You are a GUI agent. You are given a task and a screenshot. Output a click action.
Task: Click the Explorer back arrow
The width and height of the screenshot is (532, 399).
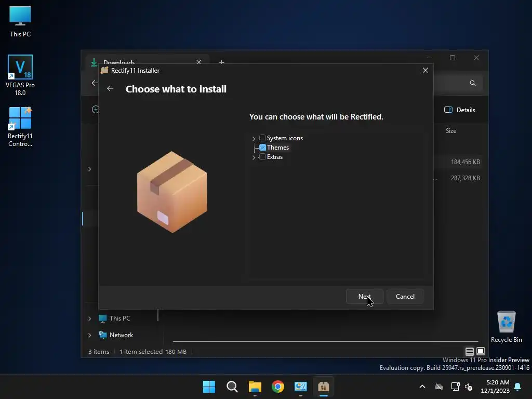95,83
